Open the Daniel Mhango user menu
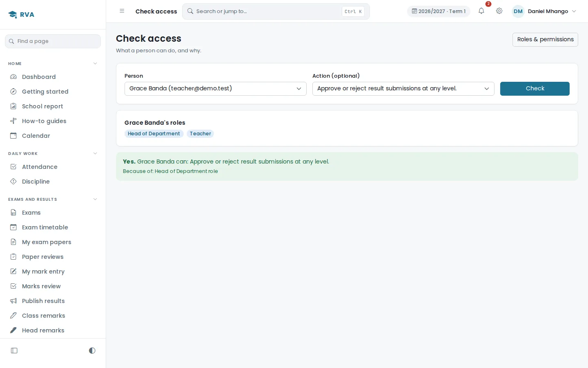The image size is (588, 368). point(544,11)
